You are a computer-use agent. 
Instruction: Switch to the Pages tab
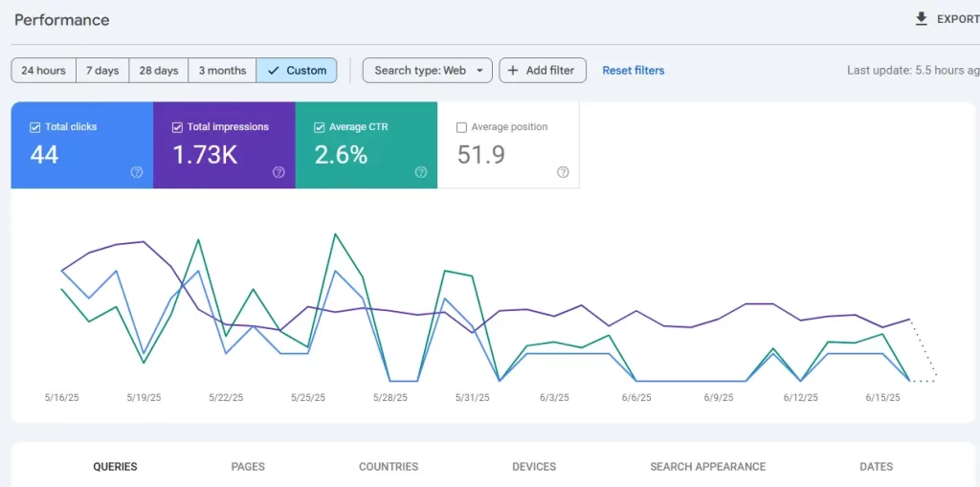click(x=248, y=467)
